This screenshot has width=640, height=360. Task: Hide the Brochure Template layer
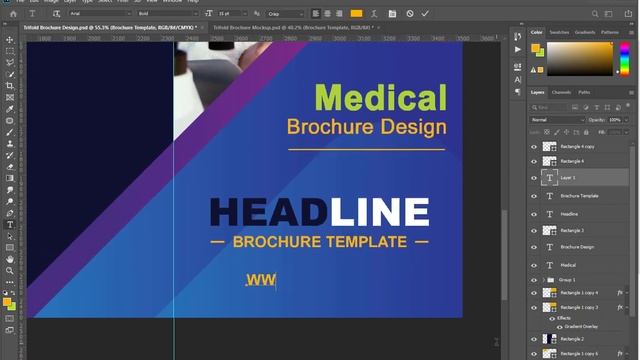pos(534,196)
